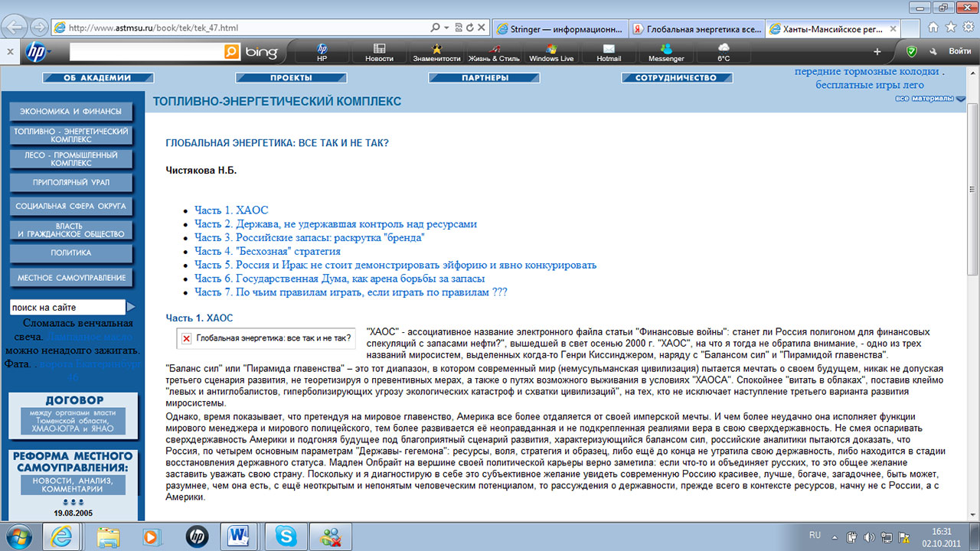Click Войти sign-in on toolbar
Image resolution: width=980 pixels, height=551 pixels.
960,51
